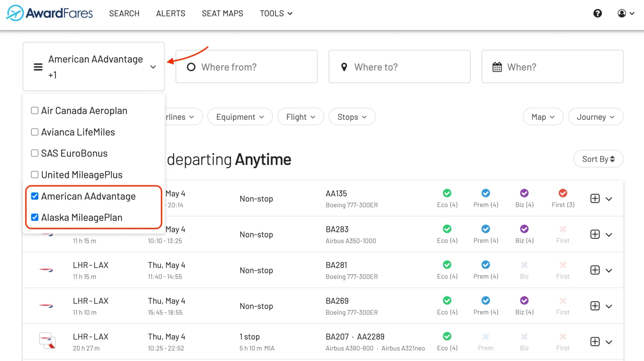
Task: Expand AA135 flight details chevron
Action: (609, 199)
